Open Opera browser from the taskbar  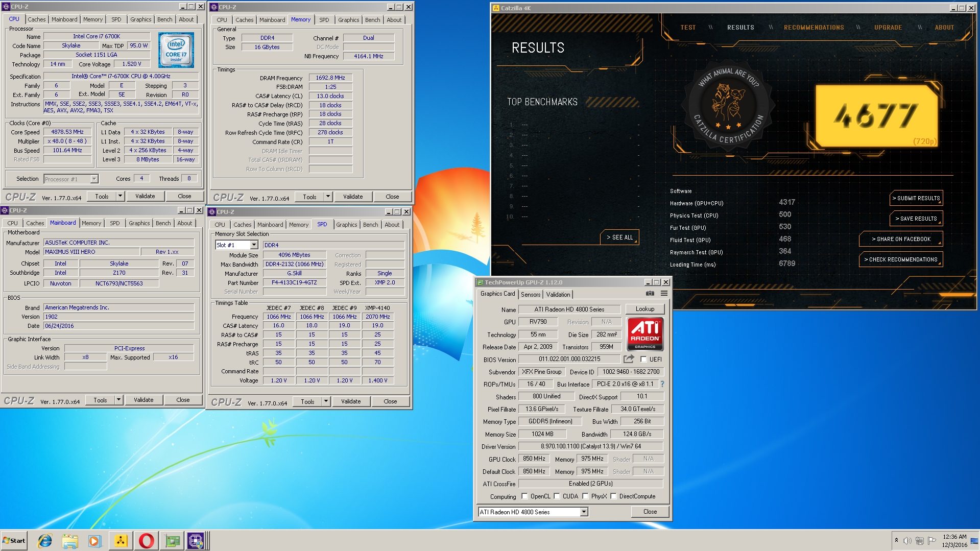coord(146,541)
